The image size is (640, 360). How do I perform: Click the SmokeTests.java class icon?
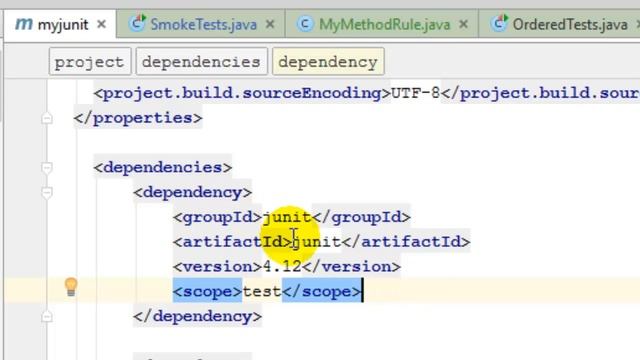(138, 23)
